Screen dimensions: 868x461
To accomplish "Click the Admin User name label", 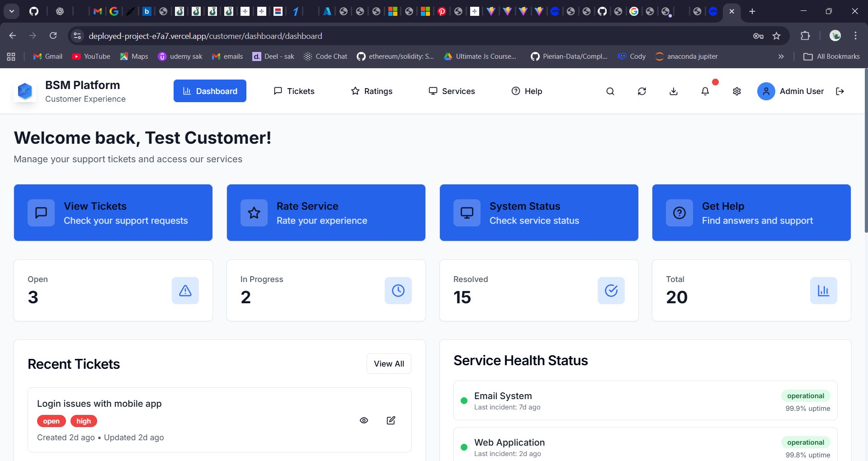I will pyautogui.click(x=802, y=91).
